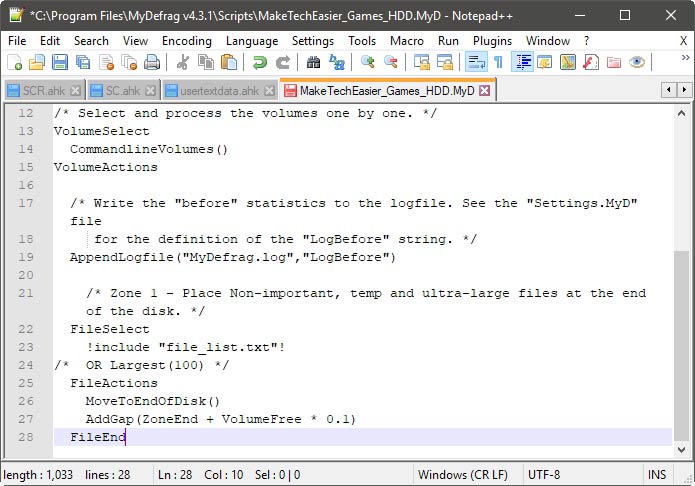Click tab bar left scroll arrow
The width and height of the screenshot is (695, 486).
(668, 90)
